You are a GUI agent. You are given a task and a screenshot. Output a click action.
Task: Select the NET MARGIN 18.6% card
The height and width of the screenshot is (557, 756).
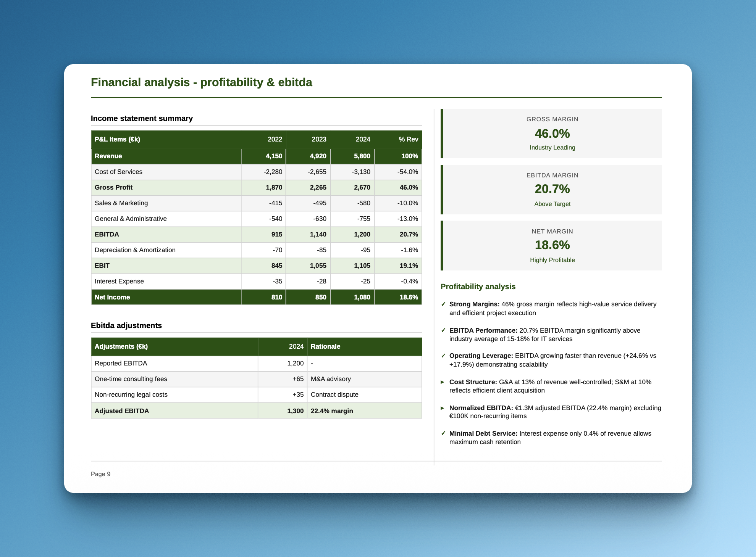551,245
